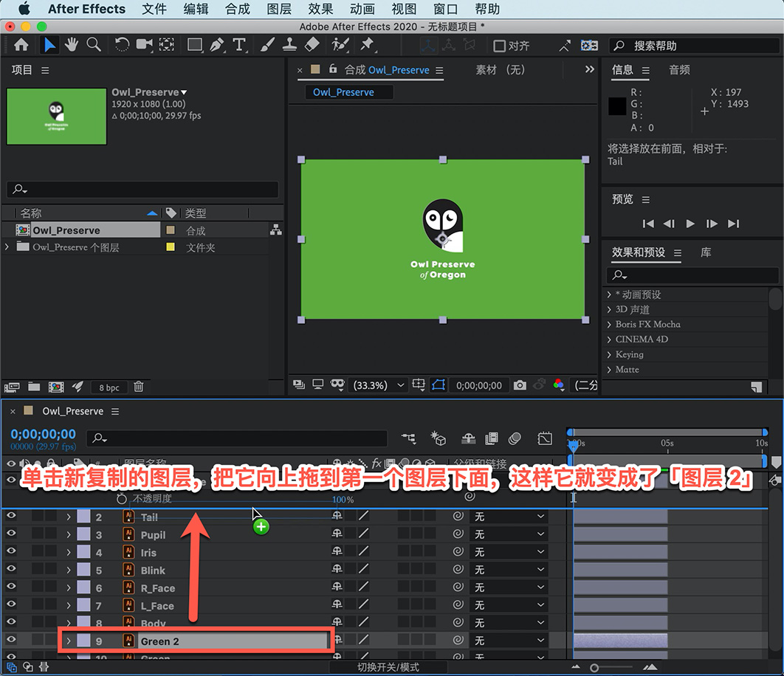Select the Clone Stamp tool
The height and width of the screenshot is (676, 784).
289,45
